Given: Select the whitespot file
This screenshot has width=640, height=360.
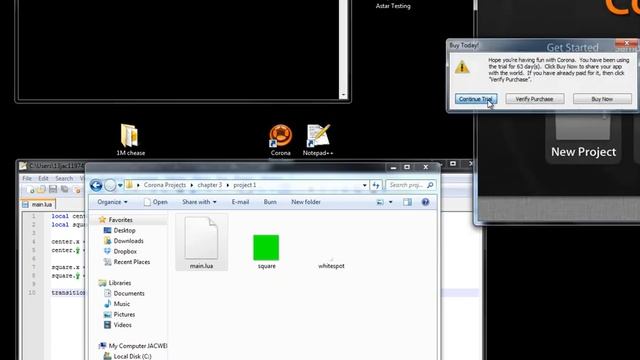Looking at the screenshot, I should (331, 262).
